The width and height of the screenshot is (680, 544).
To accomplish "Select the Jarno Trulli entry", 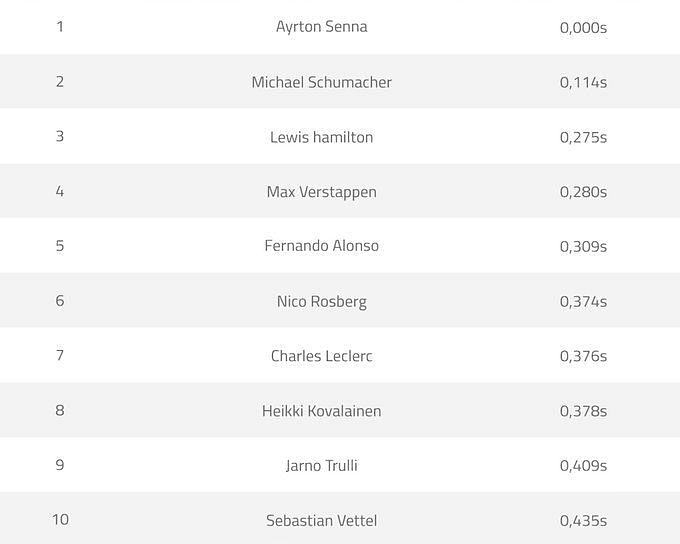I will (322, 465).
